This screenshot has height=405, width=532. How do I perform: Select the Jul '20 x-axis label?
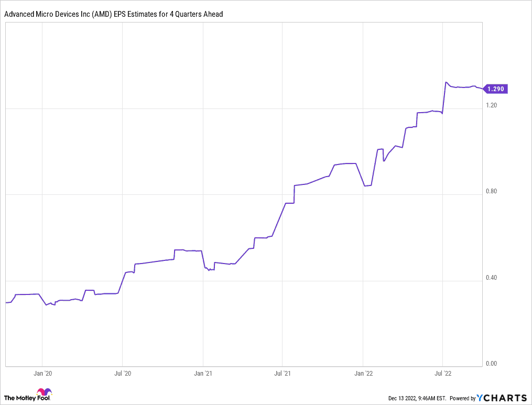click(122, 374)
